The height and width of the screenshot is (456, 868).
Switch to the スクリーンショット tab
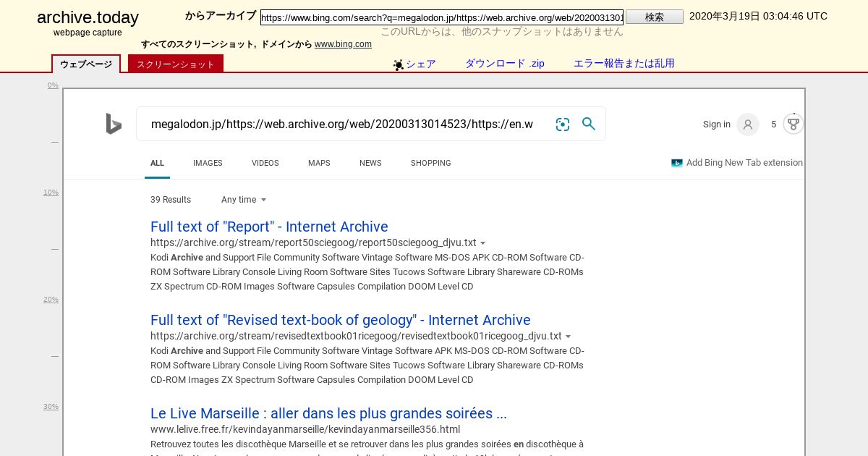coord(176,64)
